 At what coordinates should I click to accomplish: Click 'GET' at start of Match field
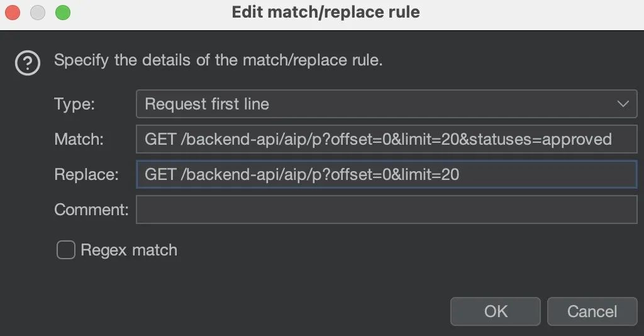tap(160, 139)
